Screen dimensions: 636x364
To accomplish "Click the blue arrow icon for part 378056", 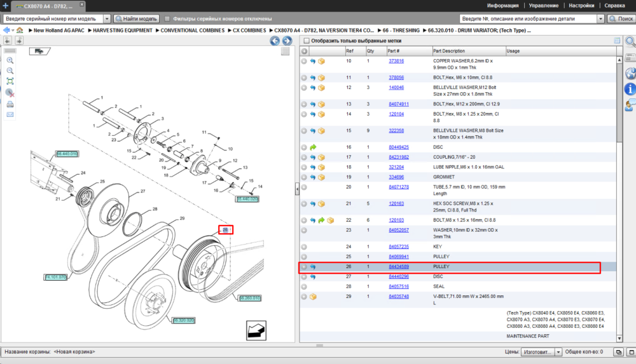I will tap(313, 78).
